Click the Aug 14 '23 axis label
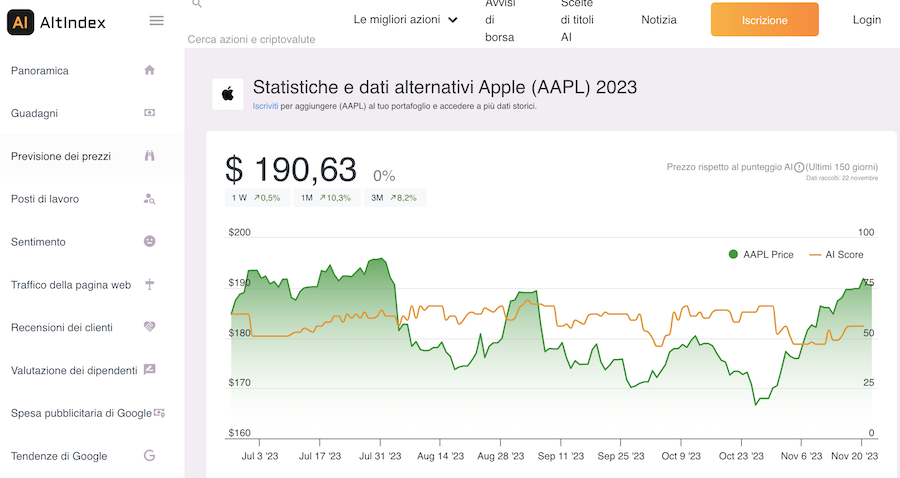This screenshot has width=900, height=478. click(x=440, y=456)
